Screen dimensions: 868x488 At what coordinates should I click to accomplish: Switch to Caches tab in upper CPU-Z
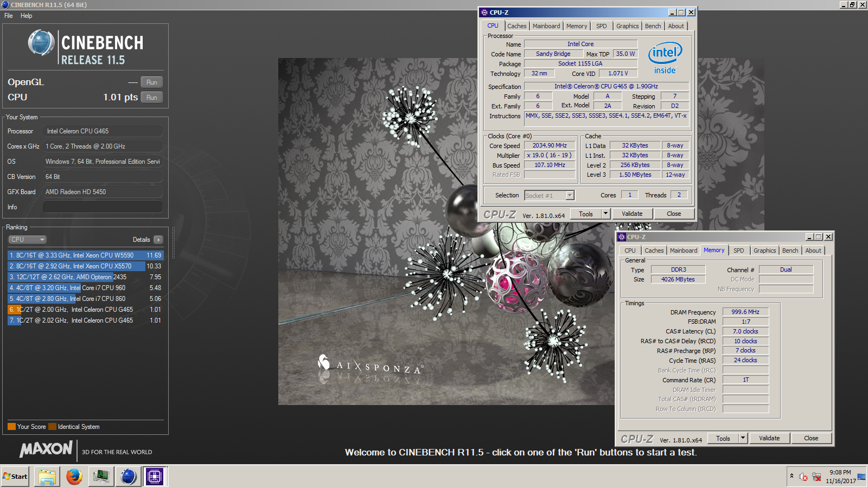(x=517, y=26)
